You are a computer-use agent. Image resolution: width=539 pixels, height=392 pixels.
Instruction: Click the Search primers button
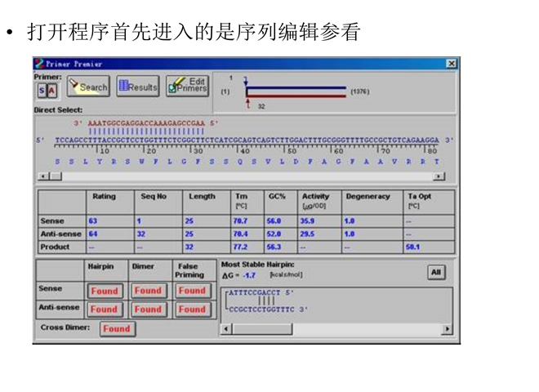pyautogui.click(x=87, y=87)
